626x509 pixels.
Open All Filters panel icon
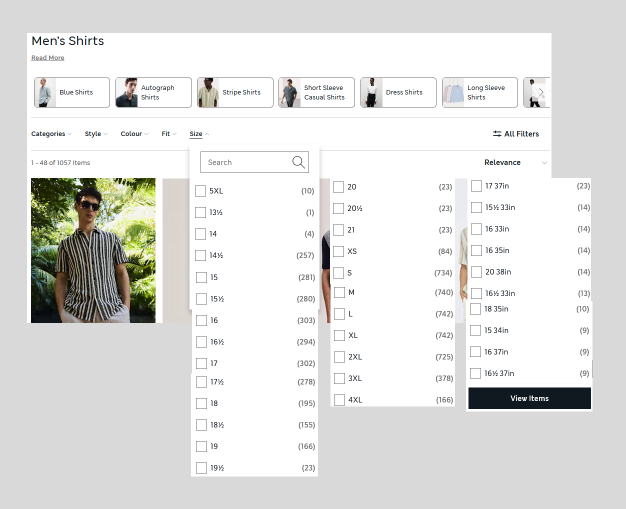tap(497, 134)
